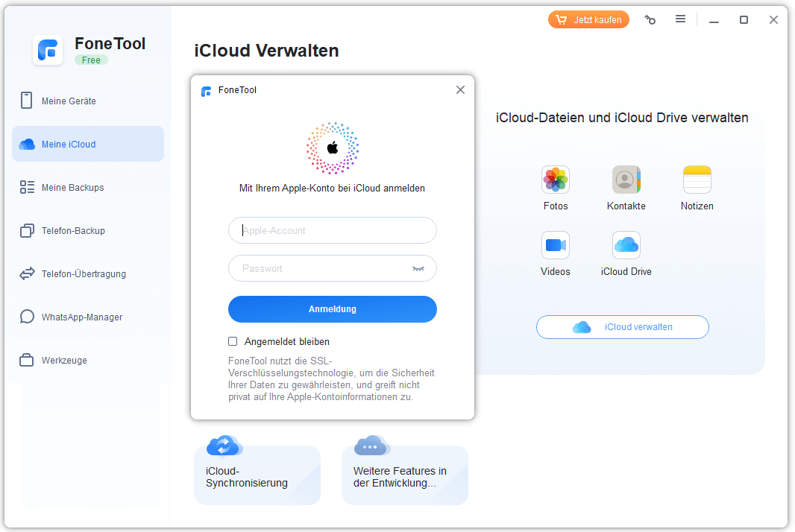
Task: Open WhatsApp-Manager in sidebar
Action: (x=81, y=317)
